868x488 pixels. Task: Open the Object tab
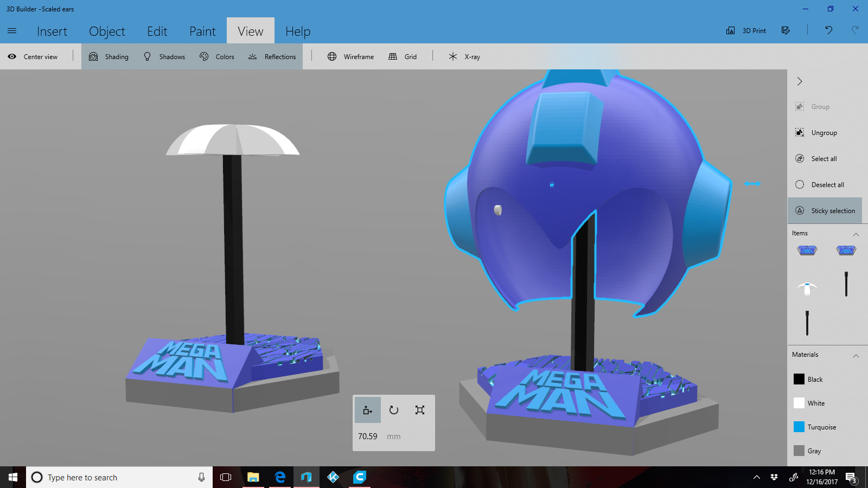coord(107,31)
